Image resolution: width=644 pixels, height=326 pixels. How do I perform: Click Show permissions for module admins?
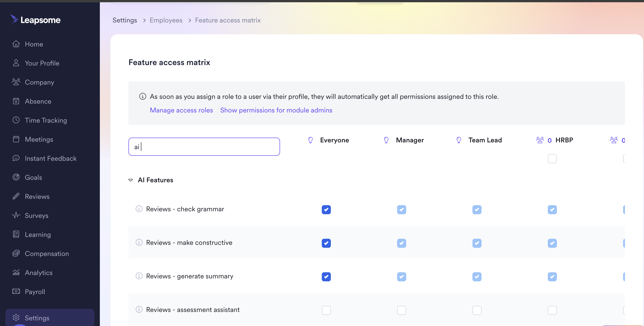(276, 110)
